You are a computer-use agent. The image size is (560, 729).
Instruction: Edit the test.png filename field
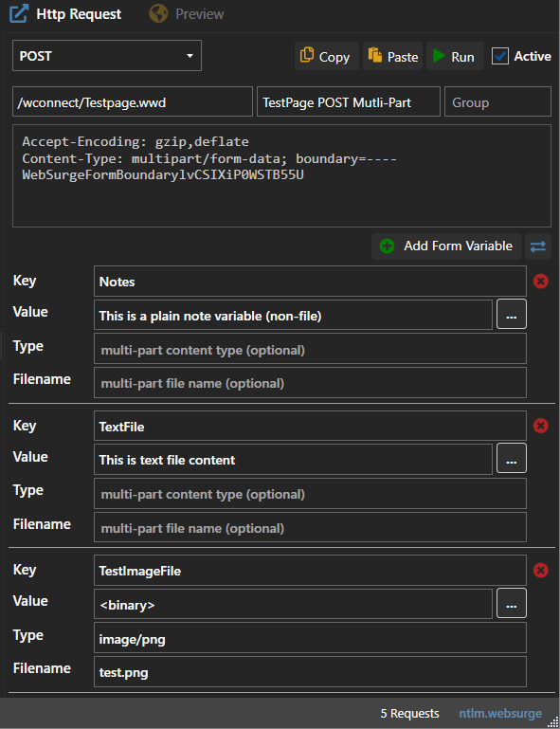tap(310, 672)
